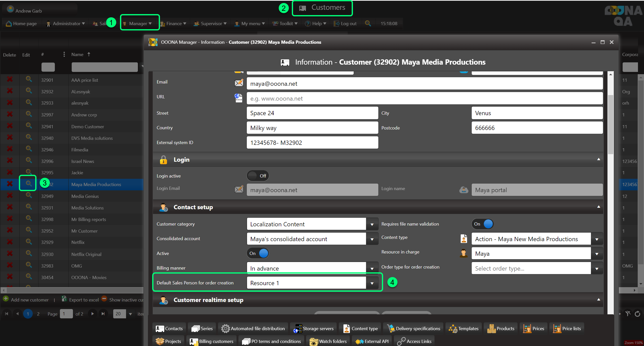Click the red delete X for Netflix row

click(x=10, y=242)
